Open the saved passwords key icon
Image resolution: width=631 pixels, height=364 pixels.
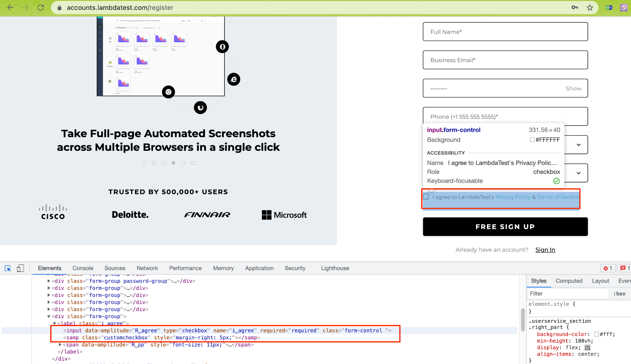[x=575, y=8]
